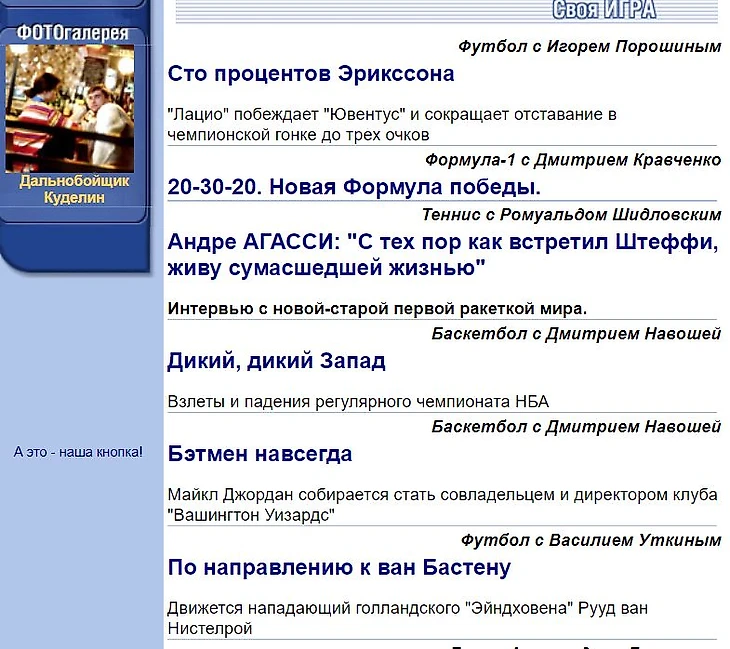
Task: Click the Лацио побеждает Ювентус summary text
Action: pos(392,124)
